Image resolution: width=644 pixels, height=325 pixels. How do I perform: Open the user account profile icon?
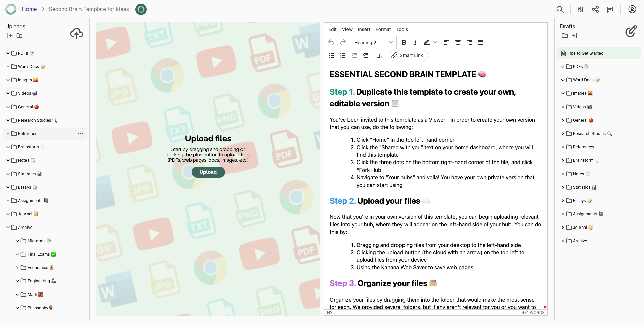click(632, 9)
